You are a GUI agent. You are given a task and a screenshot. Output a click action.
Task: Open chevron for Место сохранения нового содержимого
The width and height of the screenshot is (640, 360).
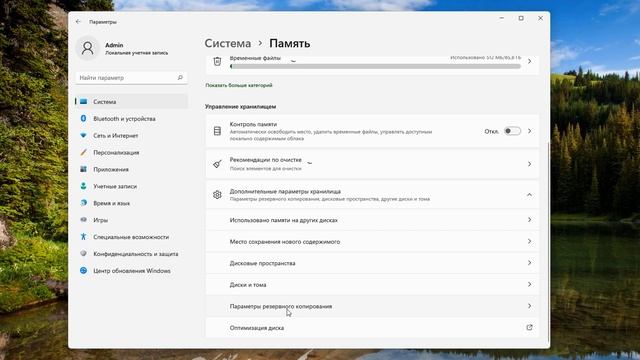point(529,241)
